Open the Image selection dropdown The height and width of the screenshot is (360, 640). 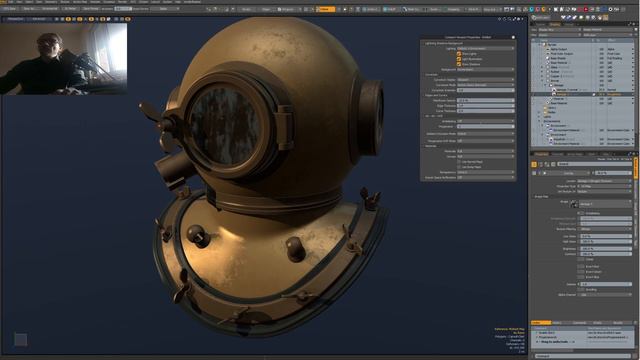click(x=605, y=204)
